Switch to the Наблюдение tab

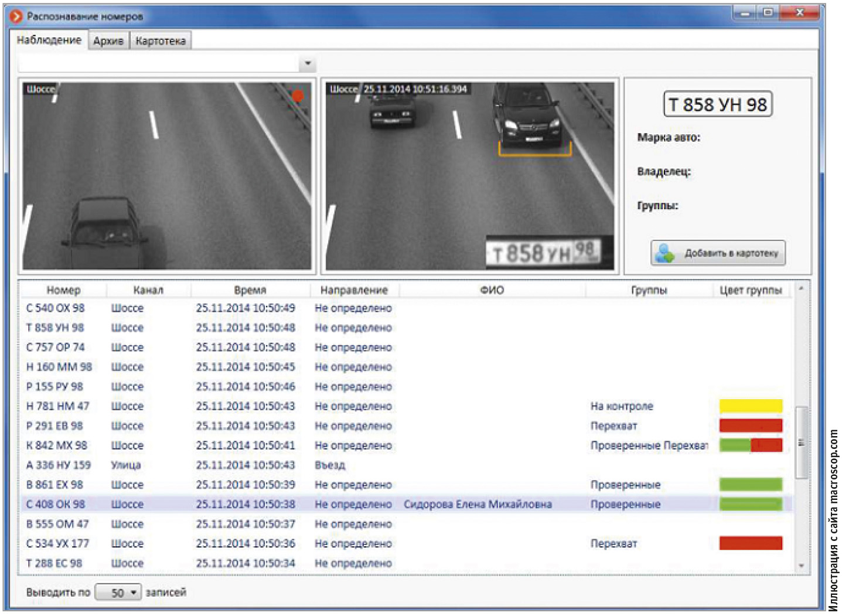(49, 40)
